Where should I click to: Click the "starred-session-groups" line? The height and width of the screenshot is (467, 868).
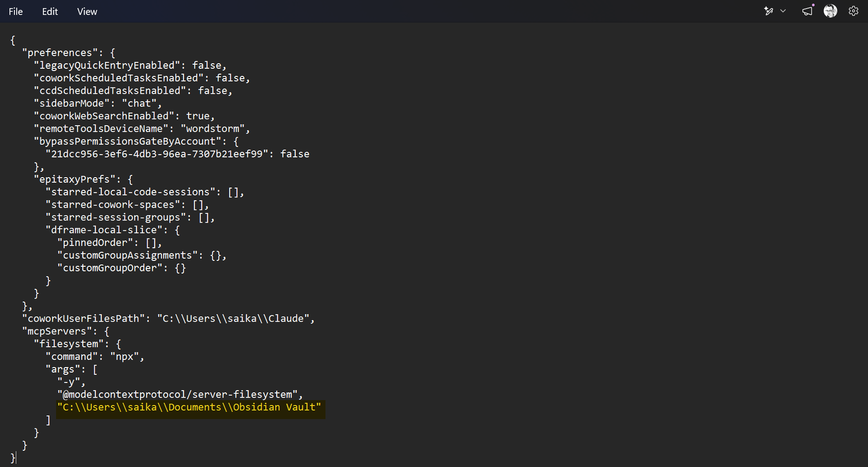(x=130, y=218)
